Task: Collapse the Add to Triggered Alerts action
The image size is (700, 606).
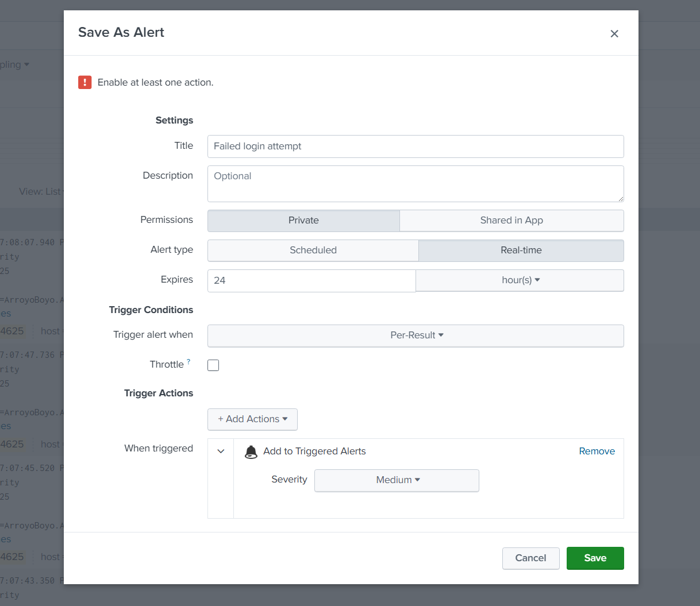Action: point(220,451)
